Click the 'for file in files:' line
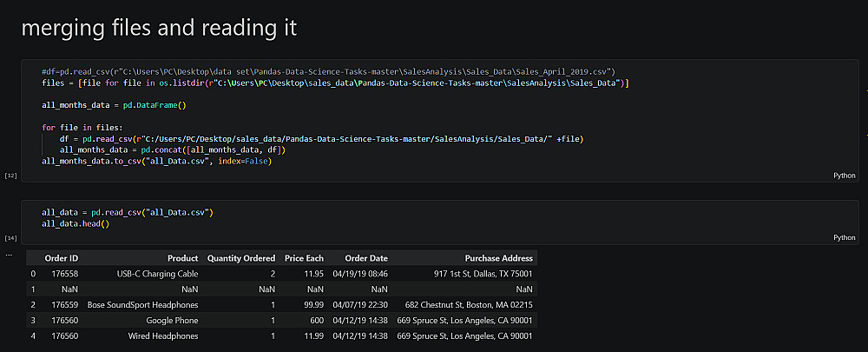 [82, 128]
